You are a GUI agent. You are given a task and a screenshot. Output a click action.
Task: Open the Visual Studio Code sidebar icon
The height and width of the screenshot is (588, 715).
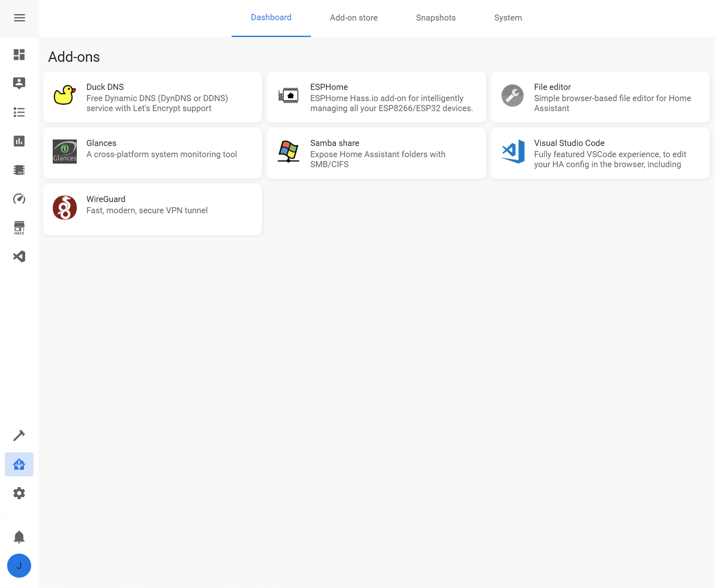[19, 257]
